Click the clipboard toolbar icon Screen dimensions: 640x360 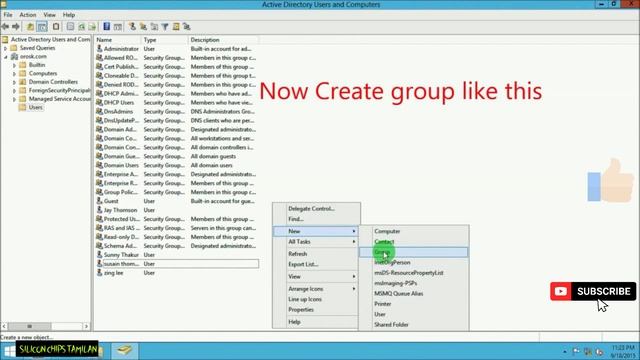pyautogui.click(x=56, y=27)
